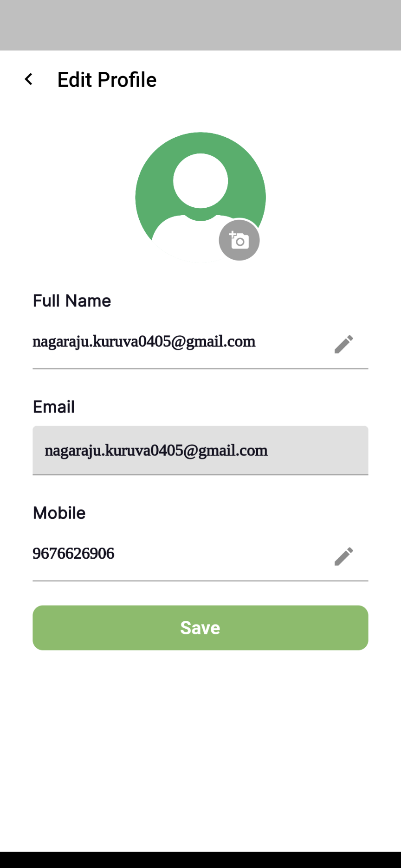This screenshot has height=868, width=401.
Task: Click the Mobile label
Action: pos(59,513)
